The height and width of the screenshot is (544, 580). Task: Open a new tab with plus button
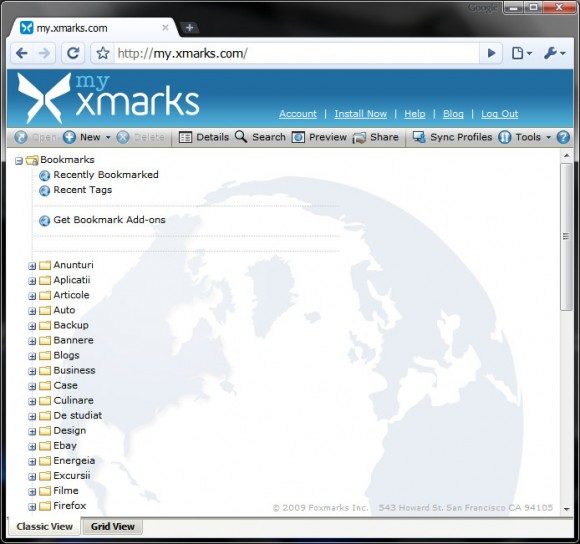pyautogui.click(x=189, y=28)
